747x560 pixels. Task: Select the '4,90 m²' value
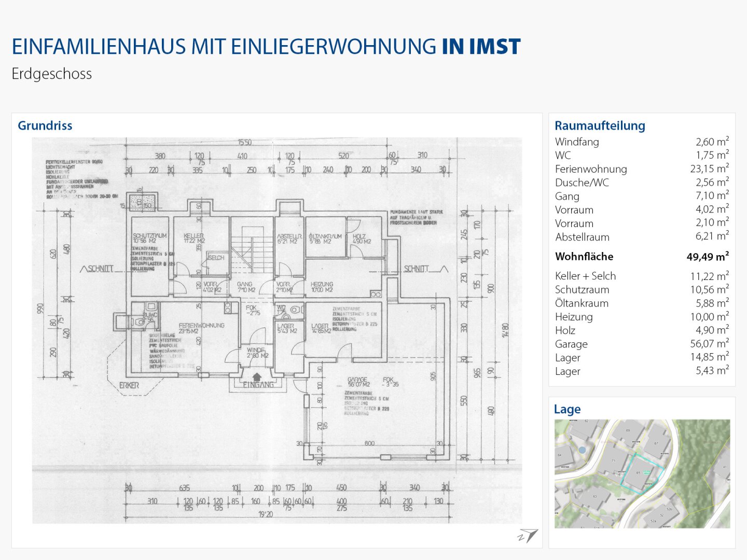(x=712, y=330)
